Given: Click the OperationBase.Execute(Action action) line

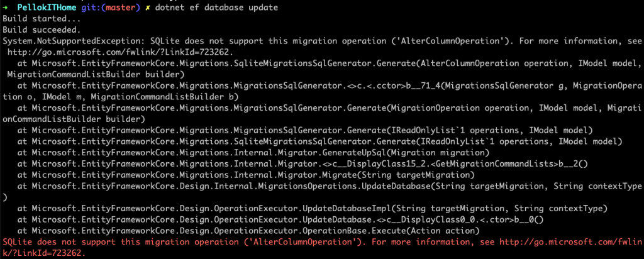Looking at the screenshot, I should tap(248, 230).
